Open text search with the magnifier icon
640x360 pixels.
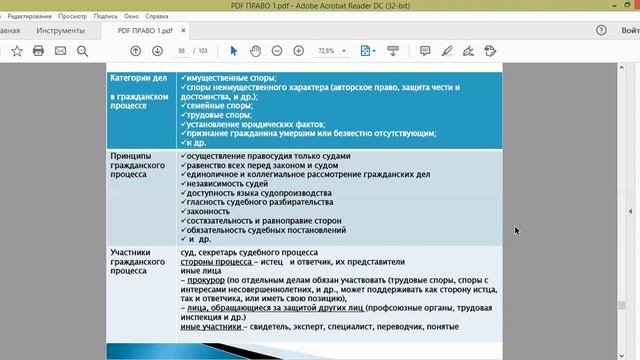[x=82, y=51]
